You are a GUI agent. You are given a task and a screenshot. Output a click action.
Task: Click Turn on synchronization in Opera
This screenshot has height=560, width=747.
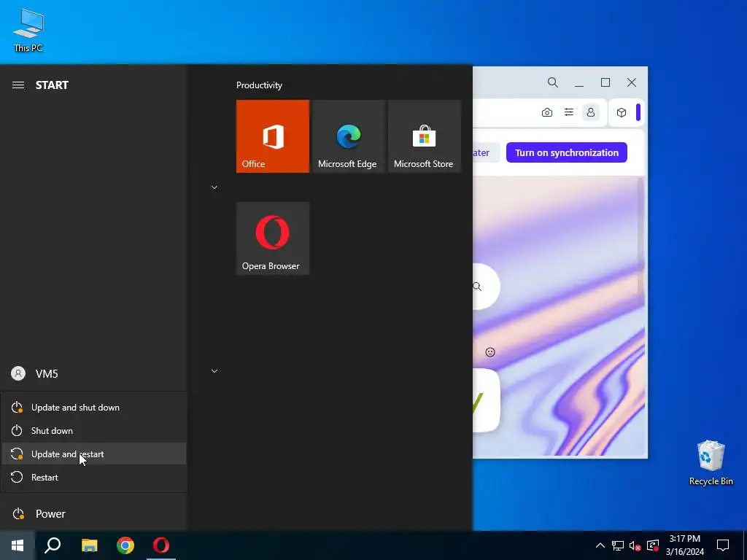pos(566,152)
